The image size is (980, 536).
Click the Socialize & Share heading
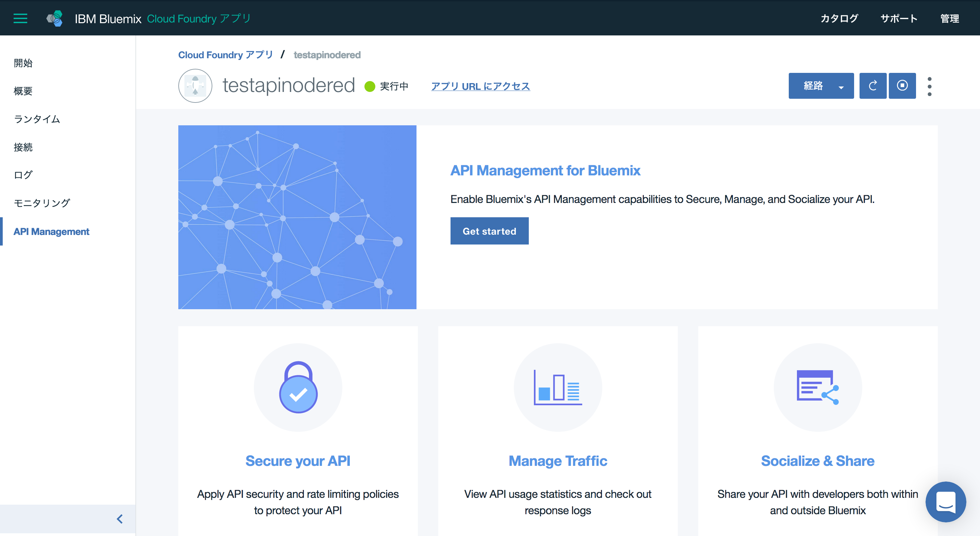pyautogui.click(x=818, y=461)
